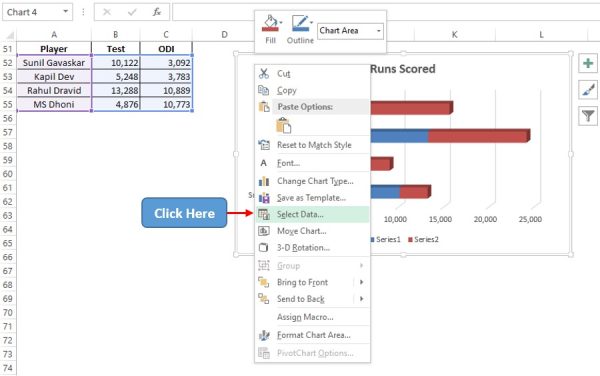
Task: Choose Reset to Match Style
Action: point(313,145)
